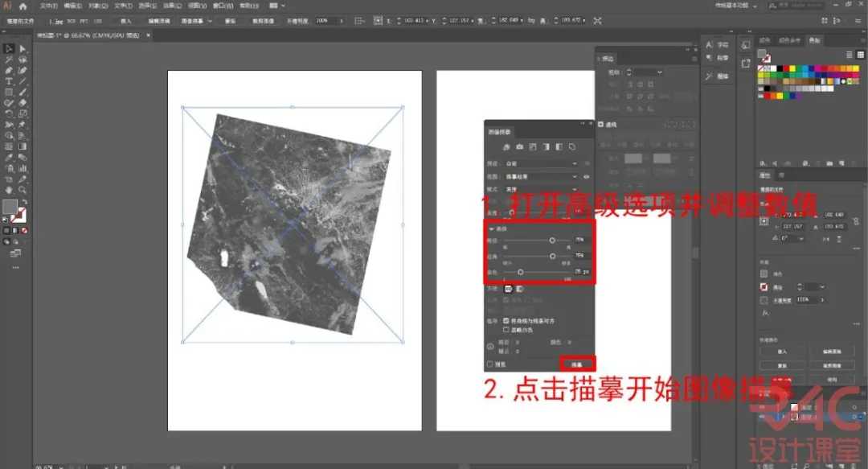Toggle the 将曲线与线条对齐 checkbox
Screen dimensions: 868x469
tap(506, 321)
